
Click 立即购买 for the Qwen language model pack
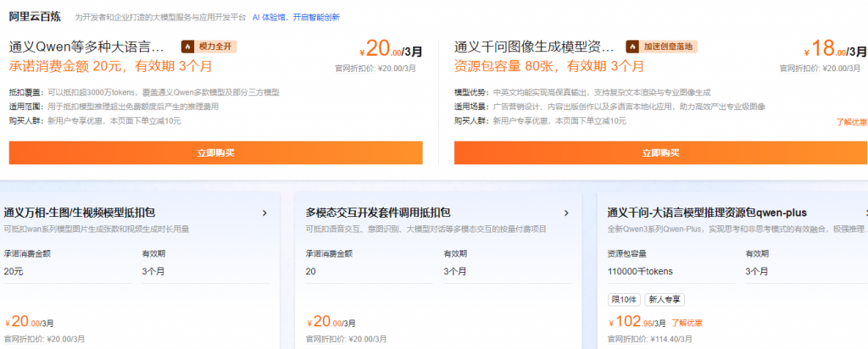point(215,152)
